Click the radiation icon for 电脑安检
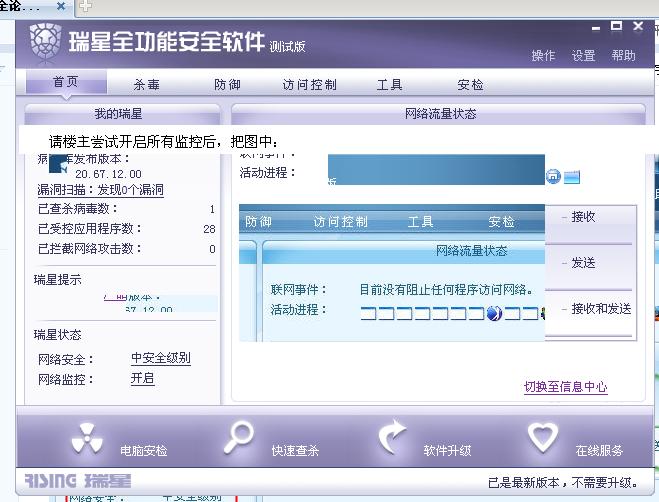 [x=87, y=438]
